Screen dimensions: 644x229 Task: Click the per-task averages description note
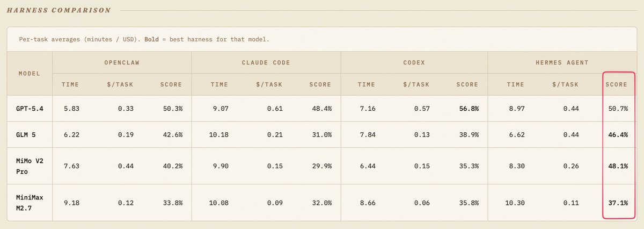(144, 40)
